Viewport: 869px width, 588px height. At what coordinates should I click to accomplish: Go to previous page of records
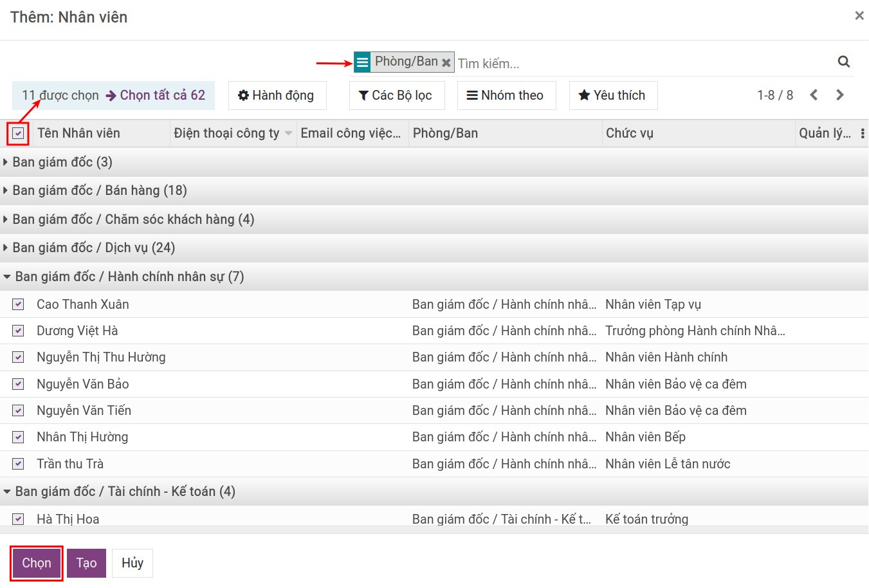(814, 95)
